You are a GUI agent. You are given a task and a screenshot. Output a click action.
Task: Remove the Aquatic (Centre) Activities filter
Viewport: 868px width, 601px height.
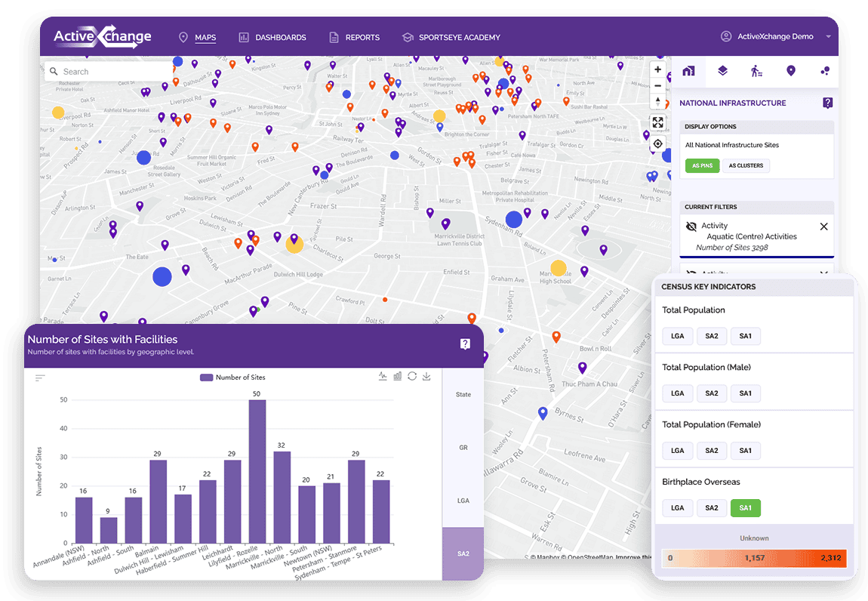point(823,227)
